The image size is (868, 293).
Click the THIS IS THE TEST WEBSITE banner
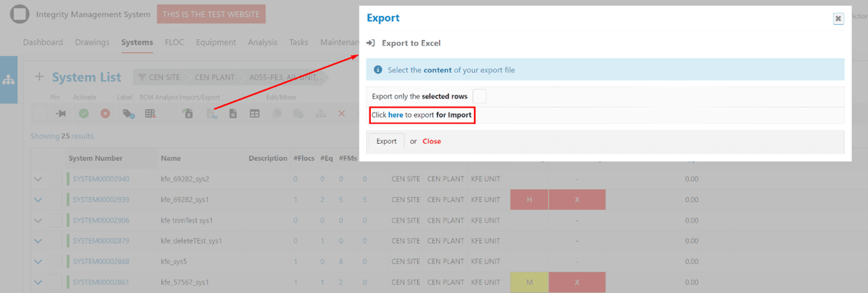[x=210, y=14]
